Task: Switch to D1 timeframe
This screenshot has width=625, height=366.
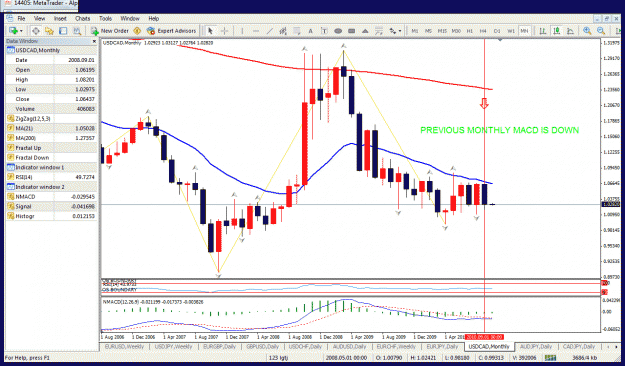Action: pyautogui.click(x=497, y=31)
